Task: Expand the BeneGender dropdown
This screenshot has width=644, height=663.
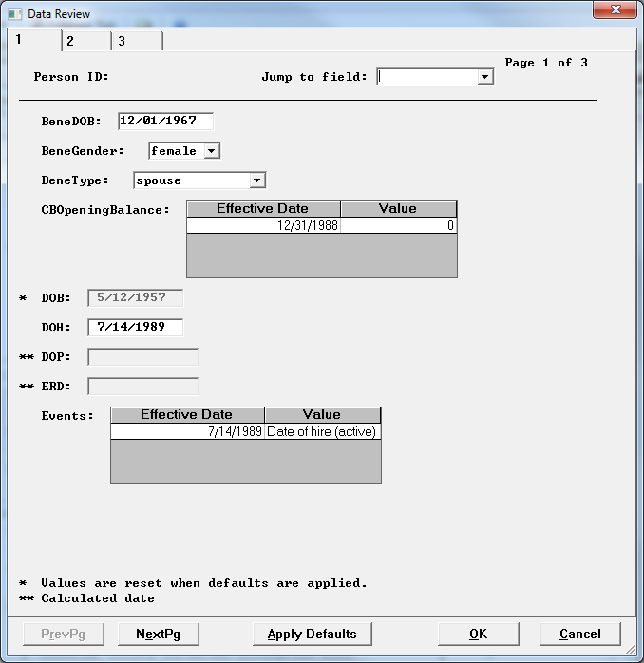Action: pos(211,151)
